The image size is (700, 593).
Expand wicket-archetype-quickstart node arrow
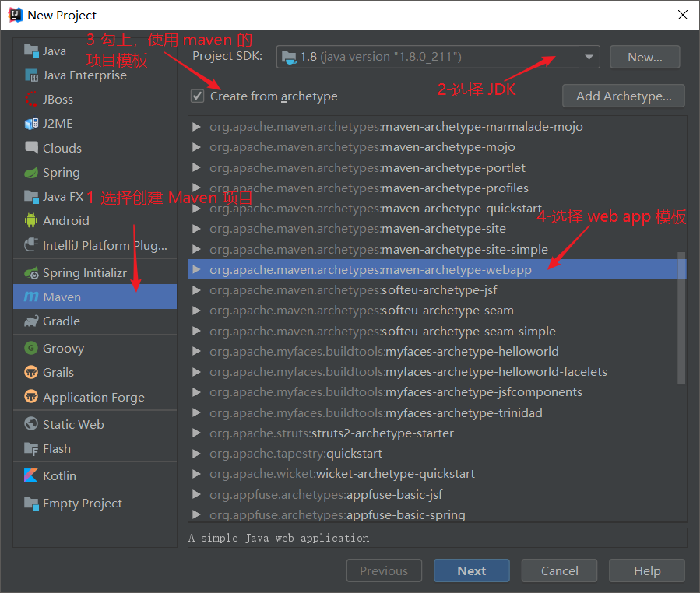coord(196,474)
